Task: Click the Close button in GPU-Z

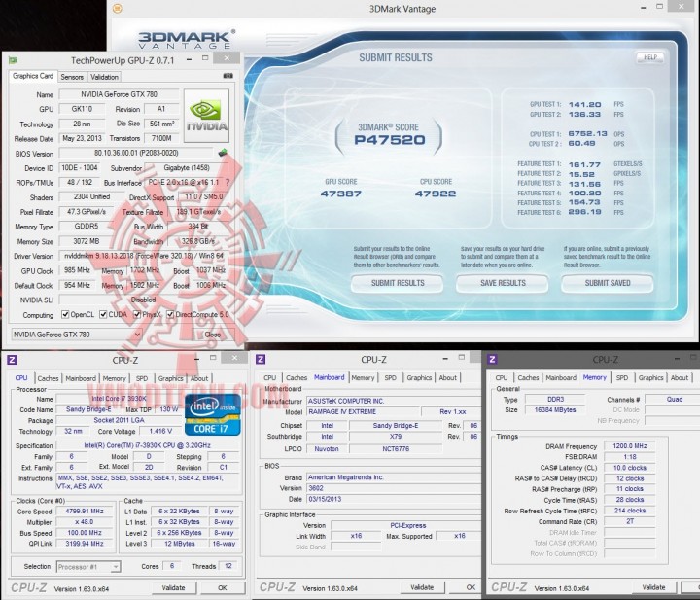Action: (x=213, y=335)
